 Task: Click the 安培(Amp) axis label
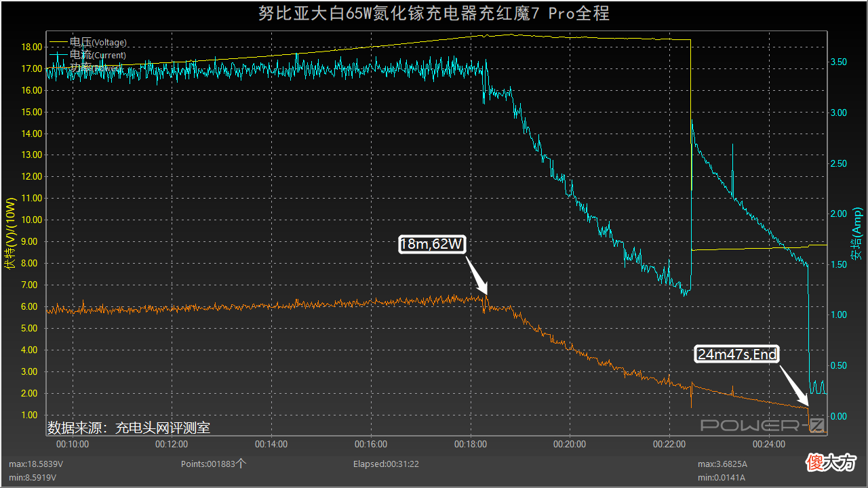[857, 235]
